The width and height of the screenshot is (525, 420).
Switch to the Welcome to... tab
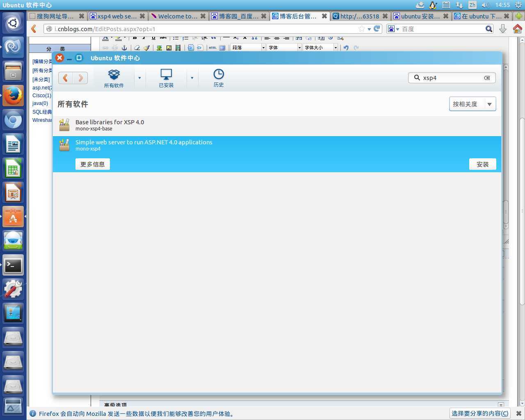click(x=178, y=16)
